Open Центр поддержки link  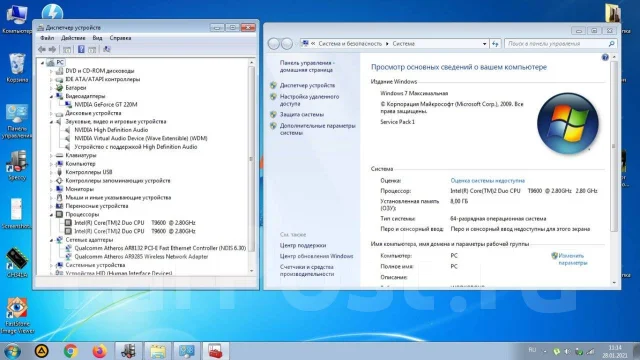pos(303,245)
